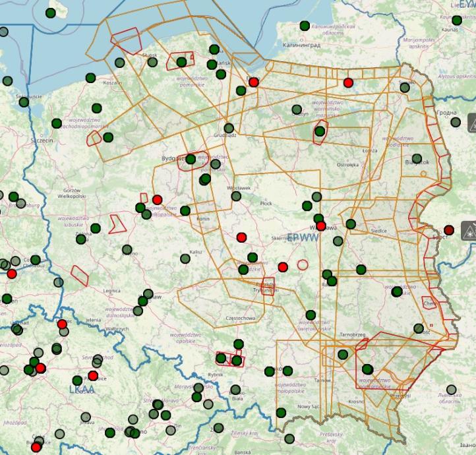476x455 pixels.
Task: Click the red zone at Piotrków Trybunalski
Action: click(x=268, y=286)
